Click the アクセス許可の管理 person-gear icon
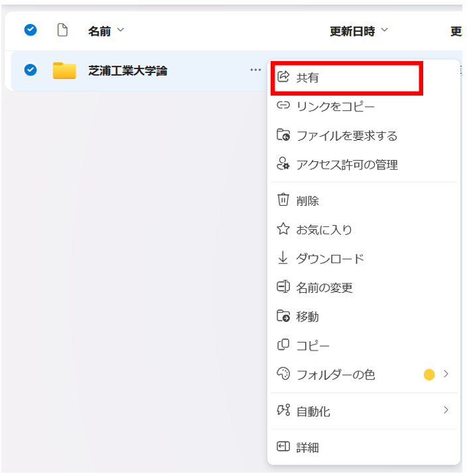 283,165
